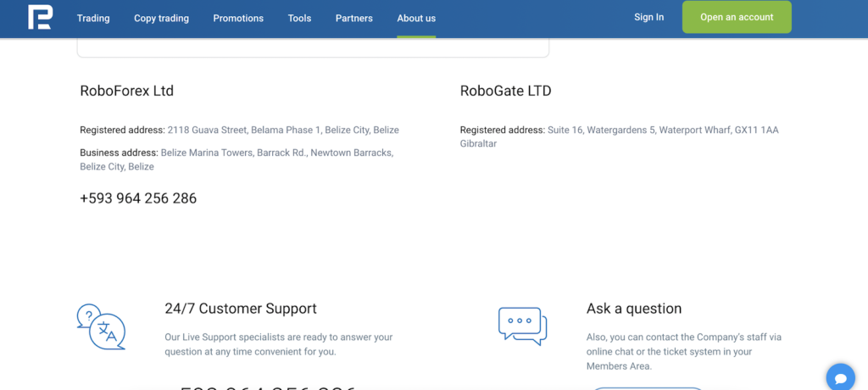Click the RoboForex Ltd heading
Screen dimensions: 868x390
point(127,91)
